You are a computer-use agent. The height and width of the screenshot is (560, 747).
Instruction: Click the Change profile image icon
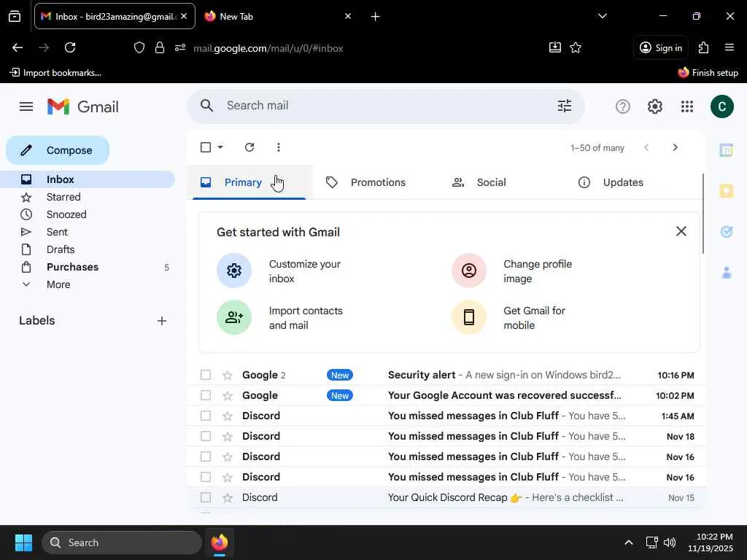point(469,271)
